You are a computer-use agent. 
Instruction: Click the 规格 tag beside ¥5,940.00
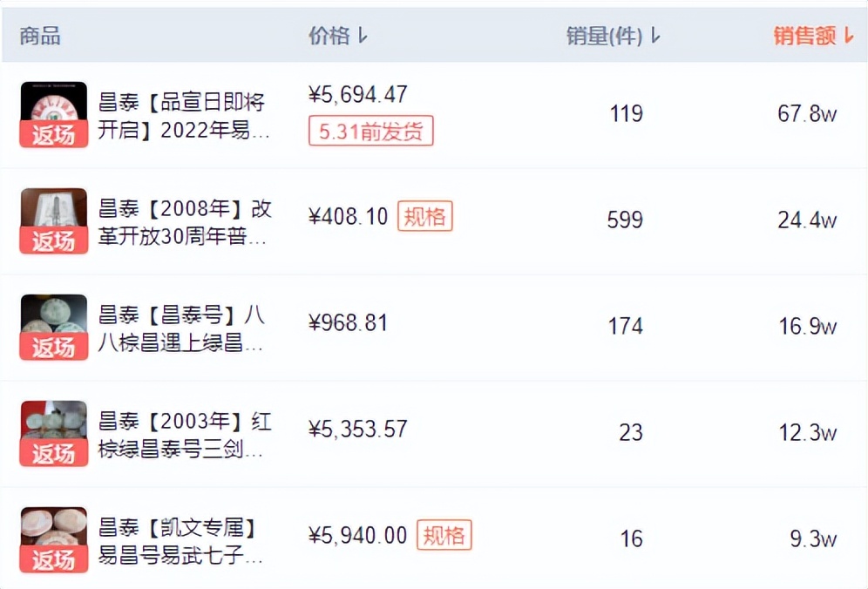tap(444, 535)
